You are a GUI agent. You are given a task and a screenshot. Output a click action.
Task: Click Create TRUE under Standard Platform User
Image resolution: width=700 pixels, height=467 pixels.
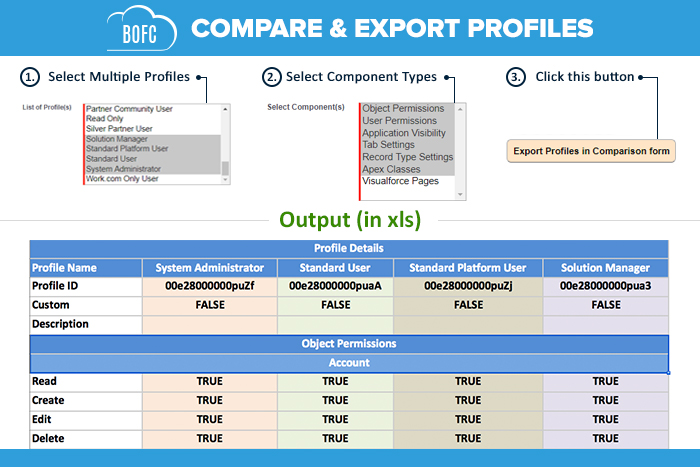[x=468, y=401]
